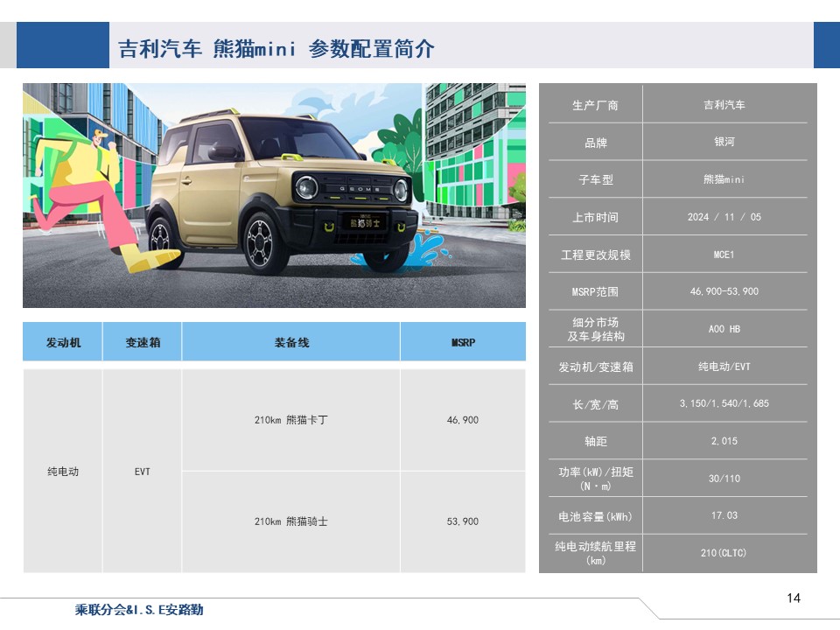Click the 纯电动 cell in the trim table
Image resolution: width=840 pixels, height=630 pixels.
(63, 472)
